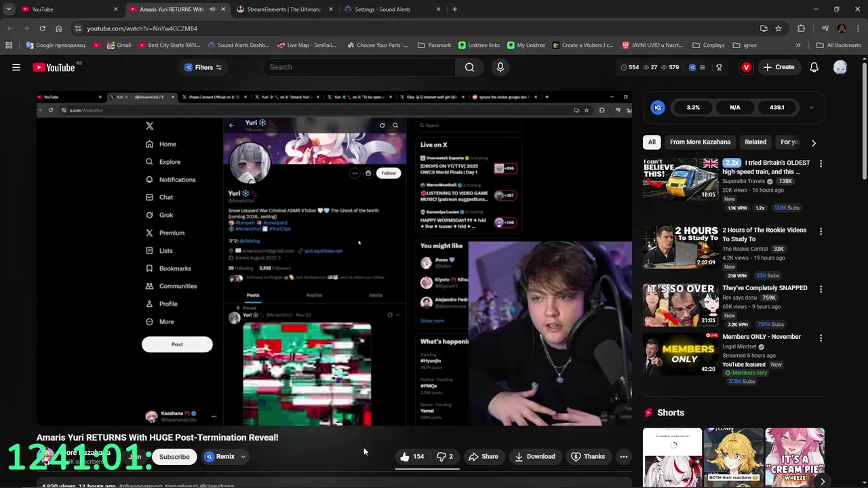Screen dimensions: 868x488
Task: Open the bookmarks bar apps grid
Action: (9, 45)
